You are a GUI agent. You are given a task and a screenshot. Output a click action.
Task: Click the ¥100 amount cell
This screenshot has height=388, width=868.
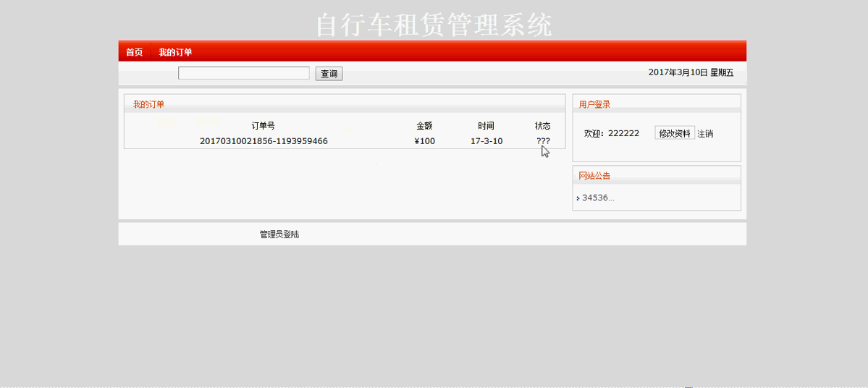[x=425, y=141]
